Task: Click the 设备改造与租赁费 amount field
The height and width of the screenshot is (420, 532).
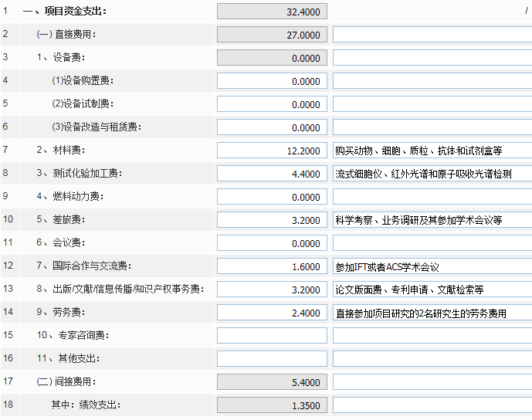Action: tap(272, 127)
